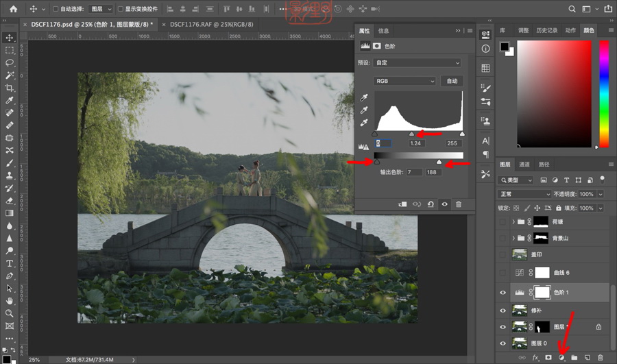
Task: Click the delete layer trash icon in Layers
Action: point(600,357)
